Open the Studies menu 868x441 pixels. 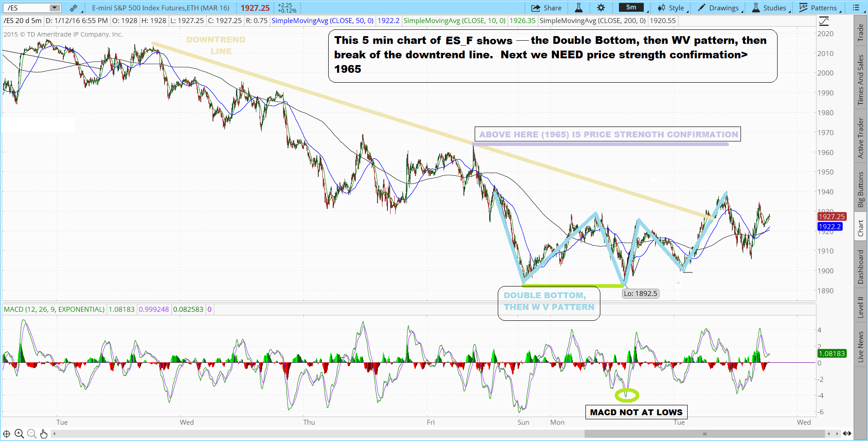point(769,8)
